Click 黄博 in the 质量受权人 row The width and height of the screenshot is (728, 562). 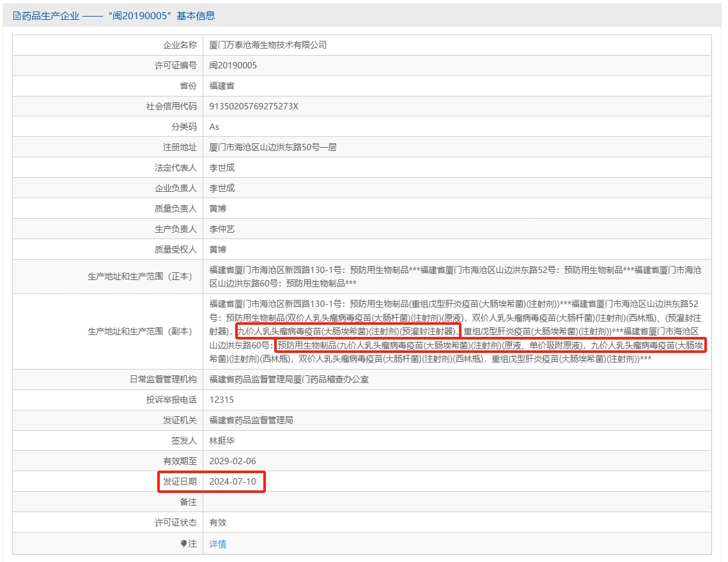pos(218,249)
